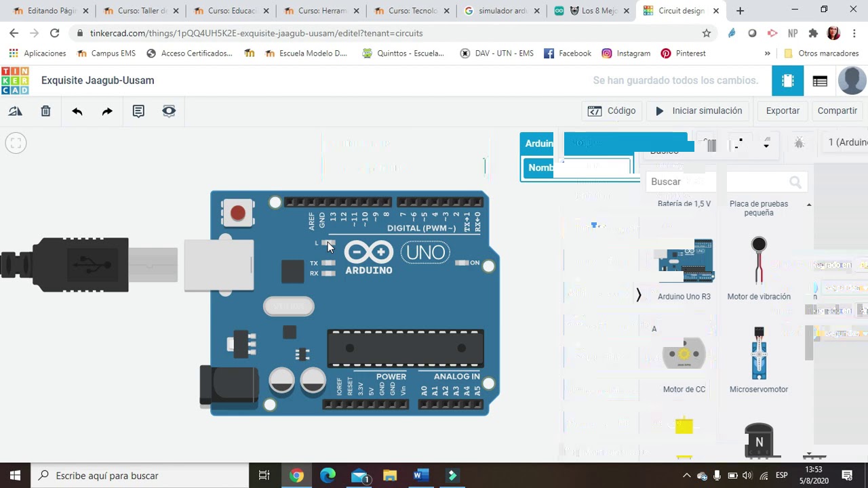Click the Placa de pruebas pequeña label
This screenshot has height=488, width=868.
click(x=759, y=208)
